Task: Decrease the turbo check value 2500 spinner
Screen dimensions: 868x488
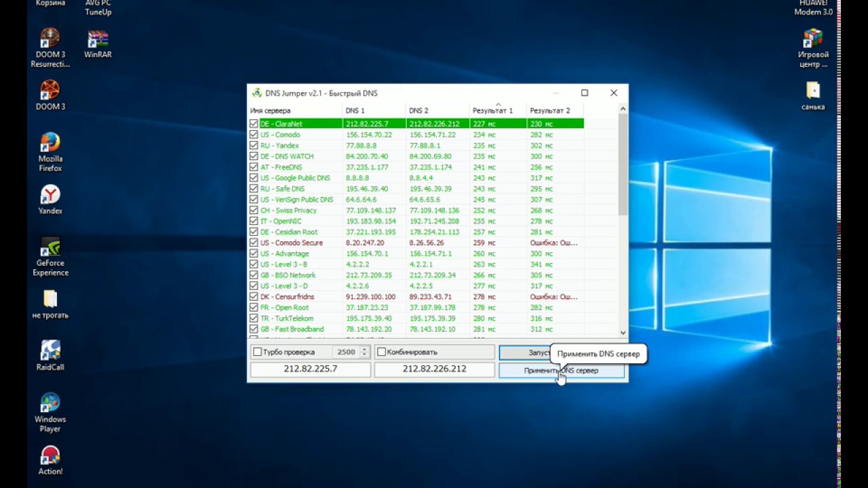Action: (x=364, y=355)
